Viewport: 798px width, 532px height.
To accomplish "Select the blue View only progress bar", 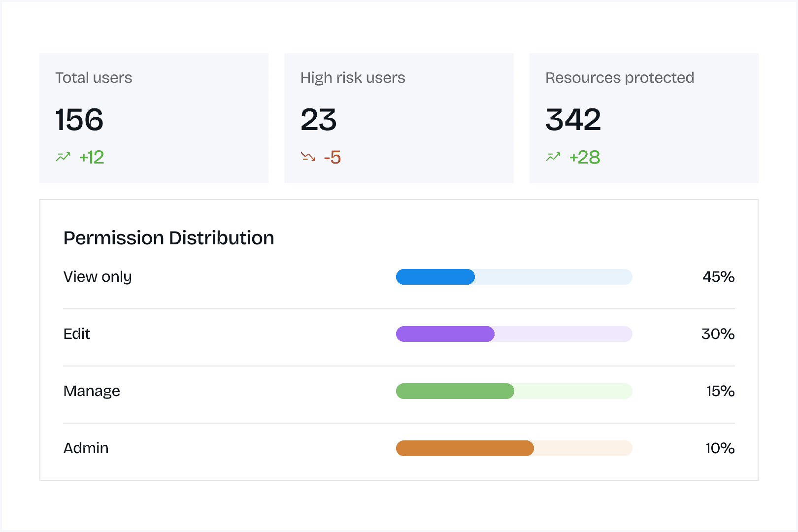I will pos(514,277).
